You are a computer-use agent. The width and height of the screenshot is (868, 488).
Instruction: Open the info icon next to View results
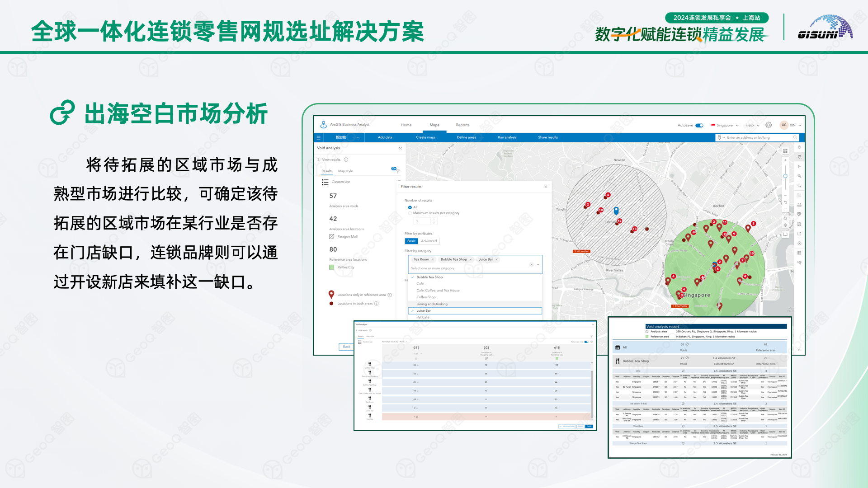coord(346,160)
